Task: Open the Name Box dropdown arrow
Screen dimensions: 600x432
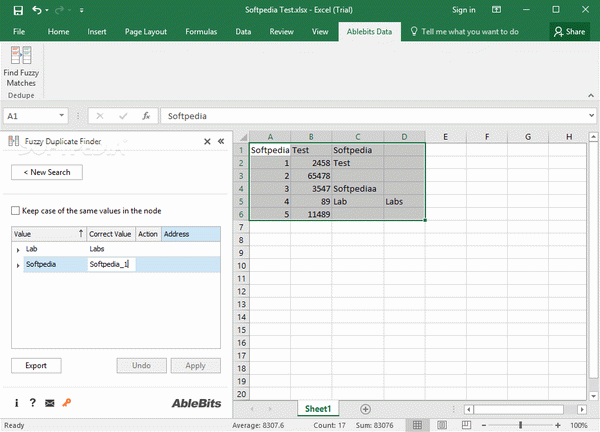Action: coord(62,116)
